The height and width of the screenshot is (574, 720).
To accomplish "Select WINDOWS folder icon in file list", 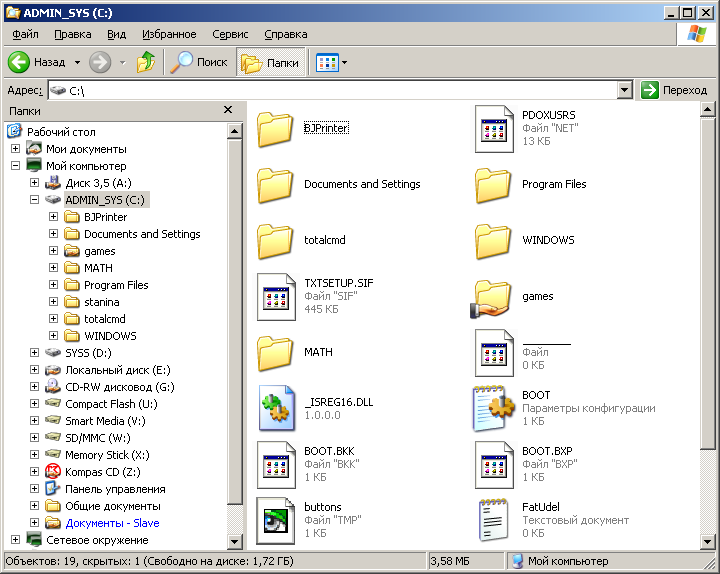I will pyautogui.click(x=493, y=242).
